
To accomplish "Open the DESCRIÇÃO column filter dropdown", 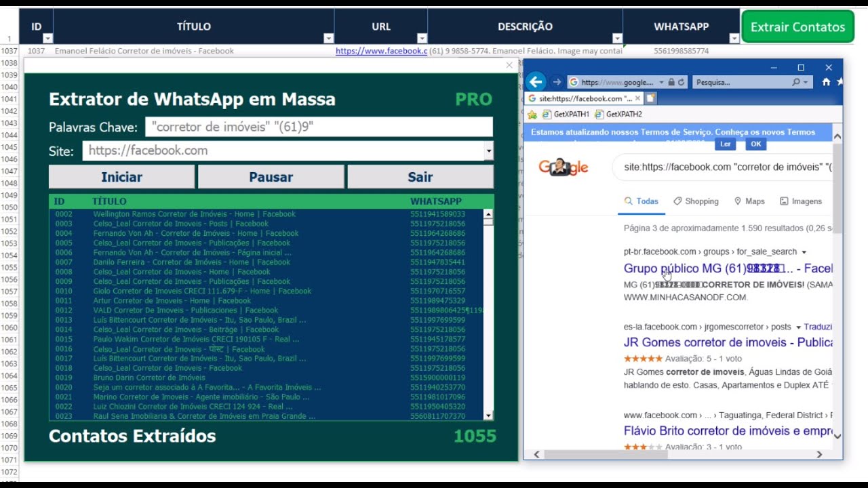I will coord(617,39).
